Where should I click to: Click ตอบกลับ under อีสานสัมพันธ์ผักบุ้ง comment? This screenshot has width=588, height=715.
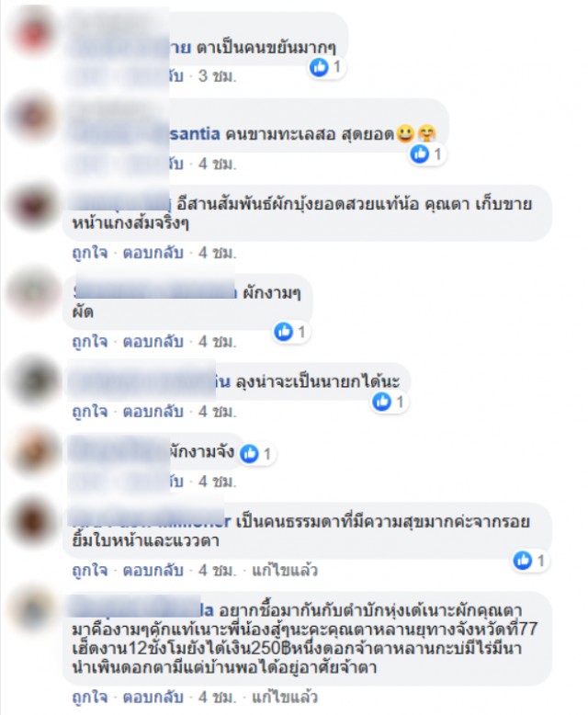click(x=153, y=253)
